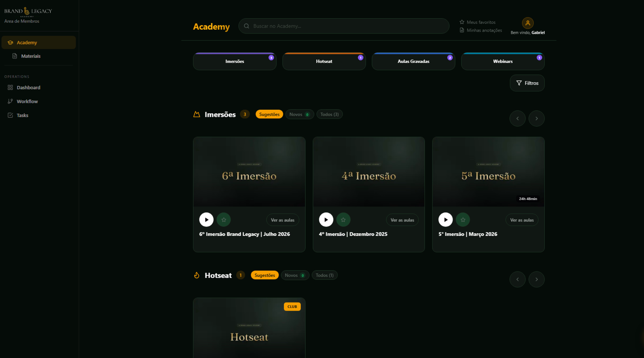Show previous Imersões carousel items
The width and height of the screenshot is (644, 358).
point(518,118)
